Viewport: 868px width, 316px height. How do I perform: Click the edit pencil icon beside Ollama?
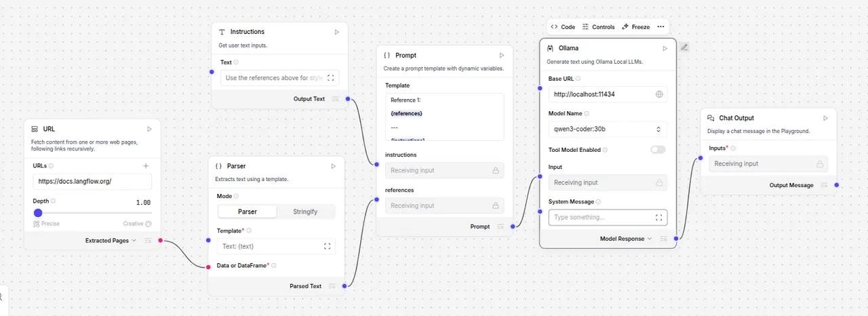click(684, 47)
